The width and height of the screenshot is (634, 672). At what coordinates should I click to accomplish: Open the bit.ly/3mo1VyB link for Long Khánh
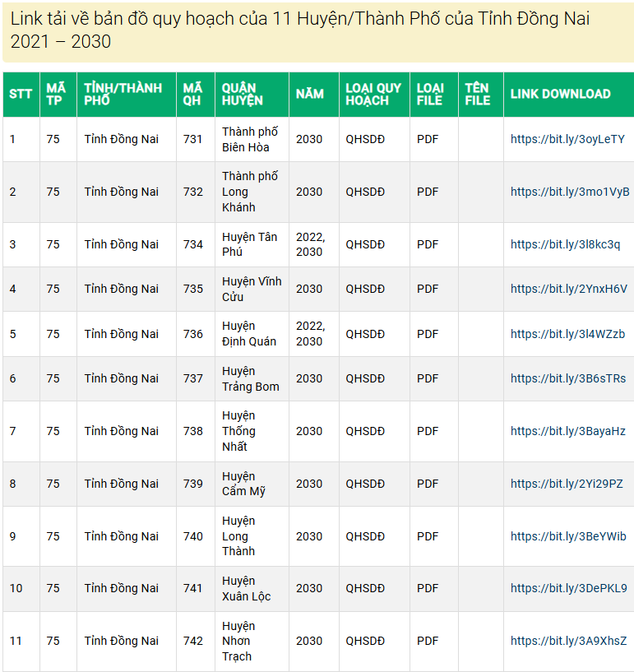click(x=569, y=192)
